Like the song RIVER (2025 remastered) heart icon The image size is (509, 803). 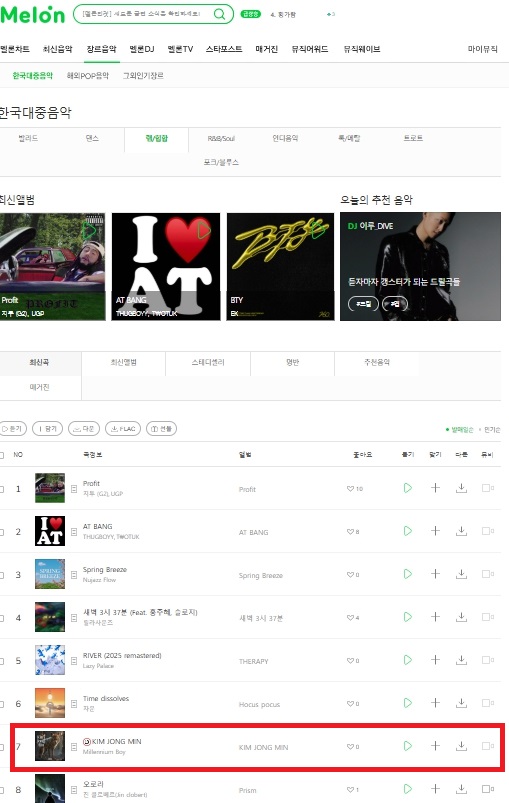(350, 661)
